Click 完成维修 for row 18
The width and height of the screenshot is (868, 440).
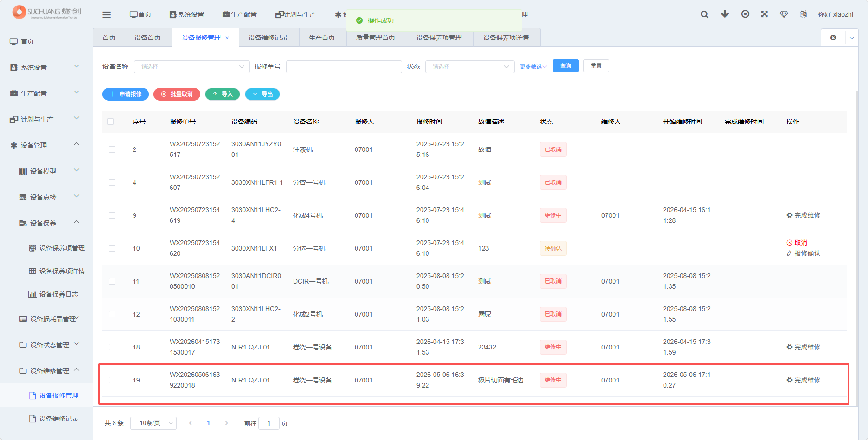pos(804,347)
